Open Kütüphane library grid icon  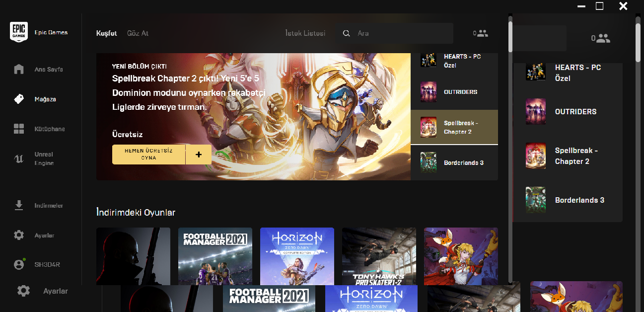(19, 129)
